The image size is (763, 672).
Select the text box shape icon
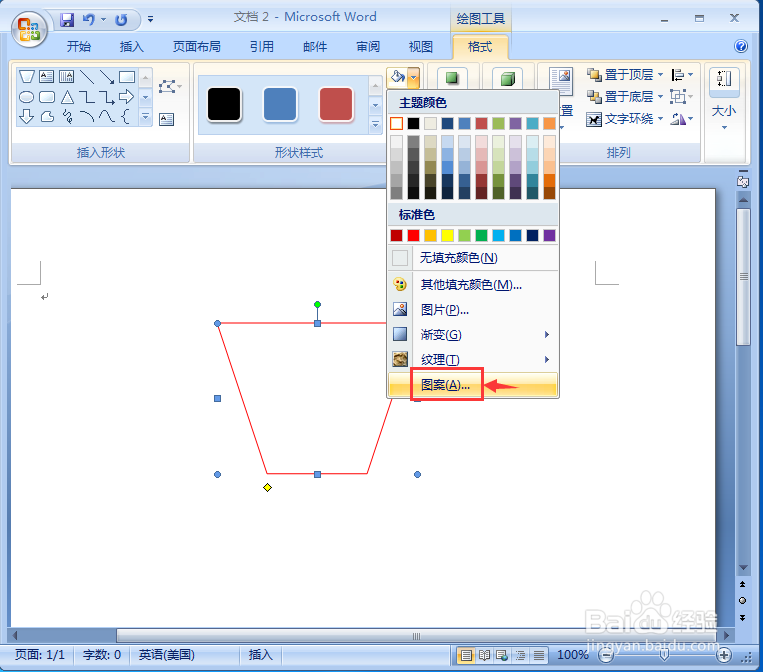coord(47,76)
